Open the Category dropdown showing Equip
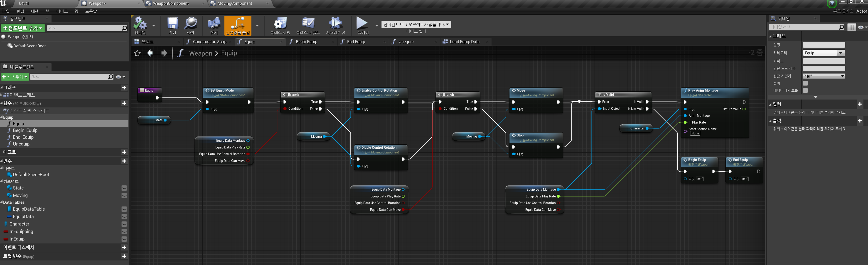Viewport: 868px width, 265px height. (x=824, y=53)
